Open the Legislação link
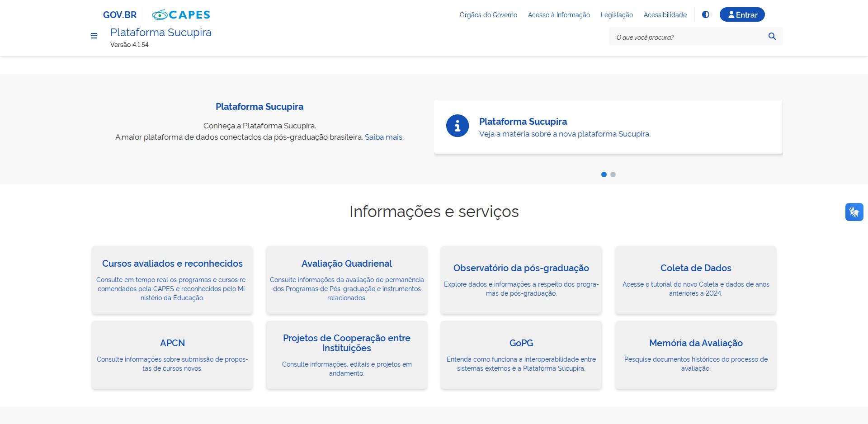Viewport: 868px width, 424px height. coord(617,15)
